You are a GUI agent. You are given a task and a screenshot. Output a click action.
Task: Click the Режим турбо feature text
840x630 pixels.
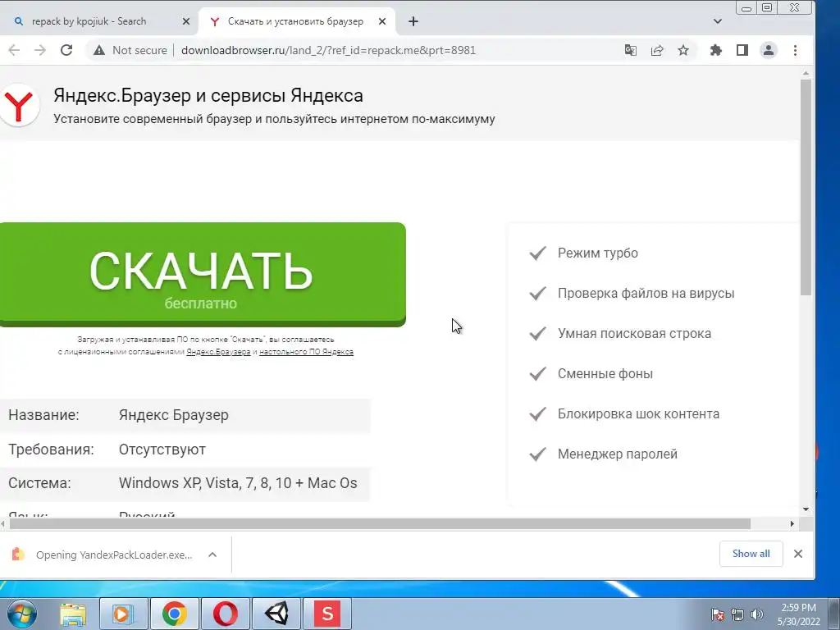pos(598,253)
